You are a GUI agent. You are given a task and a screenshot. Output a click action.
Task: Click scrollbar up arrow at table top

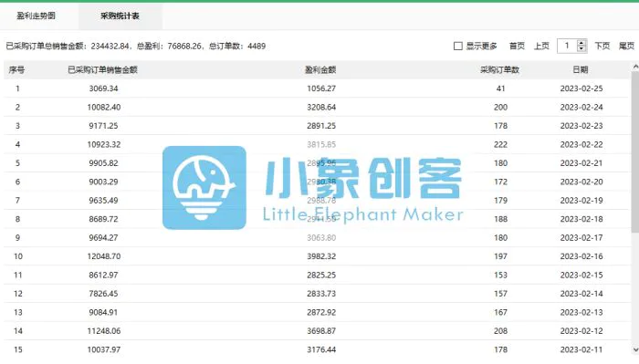tap(635, 67)
